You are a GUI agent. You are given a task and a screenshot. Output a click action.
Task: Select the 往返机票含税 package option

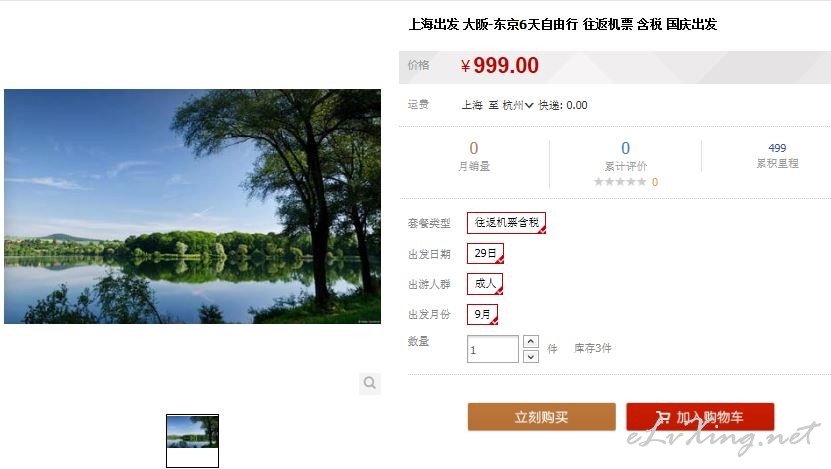click(x=506, y=223)
